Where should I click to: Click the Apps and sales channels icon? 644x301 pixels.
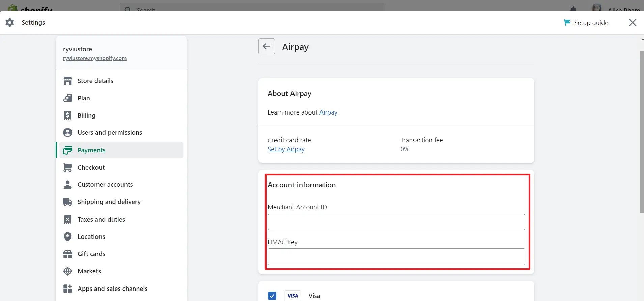click(67, 289)
